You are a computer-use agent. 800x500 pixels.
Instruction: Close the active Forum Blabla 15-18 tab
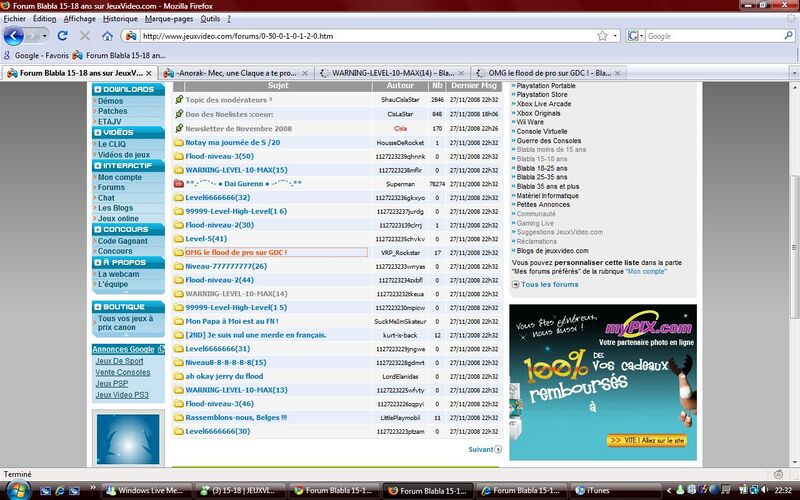click(x=149, y=73)
